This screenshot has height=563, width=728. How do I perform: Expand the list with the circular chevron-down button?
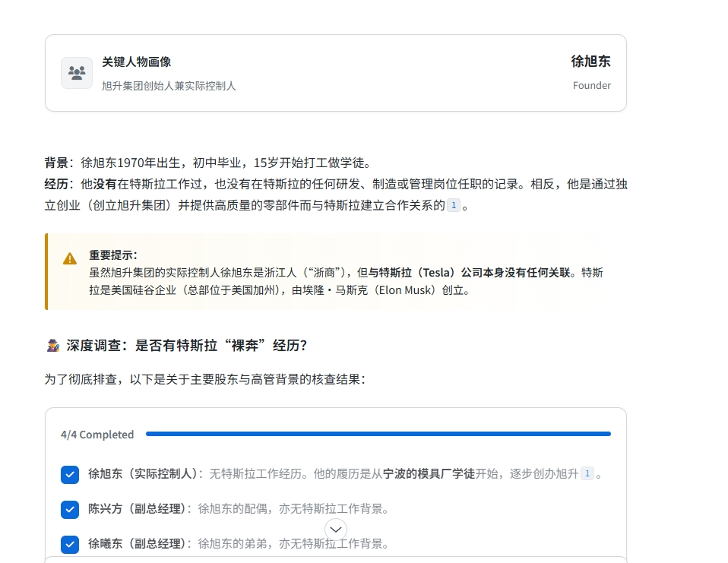[336, 530]
